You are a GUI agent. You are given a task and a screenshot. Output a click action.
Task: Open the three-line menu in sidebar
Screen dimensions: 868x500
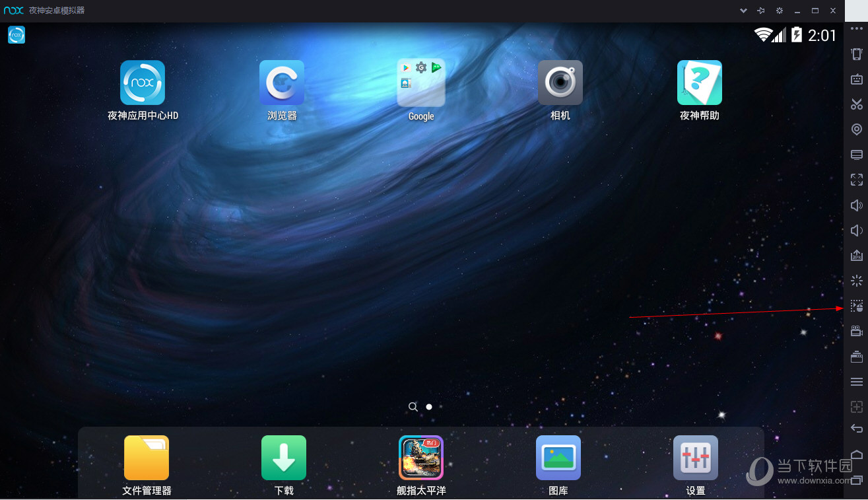[856, 382]
